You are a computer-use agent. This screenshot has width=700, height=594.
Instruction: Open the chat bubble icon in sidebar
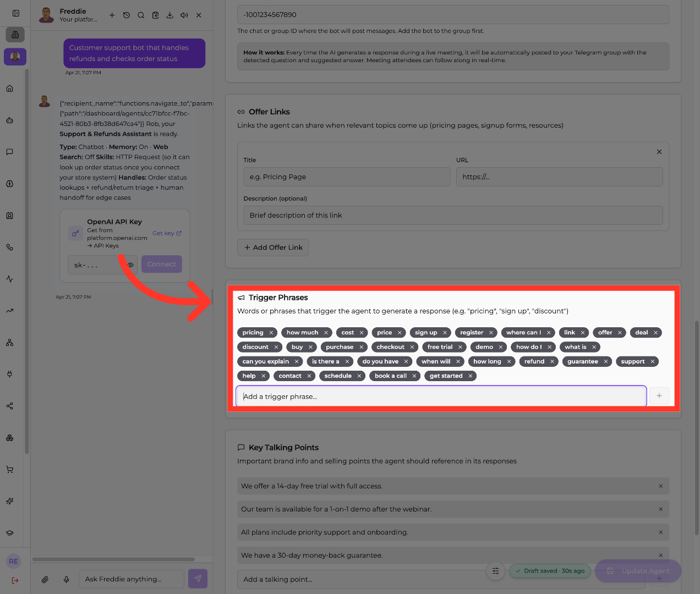(10, 152)
